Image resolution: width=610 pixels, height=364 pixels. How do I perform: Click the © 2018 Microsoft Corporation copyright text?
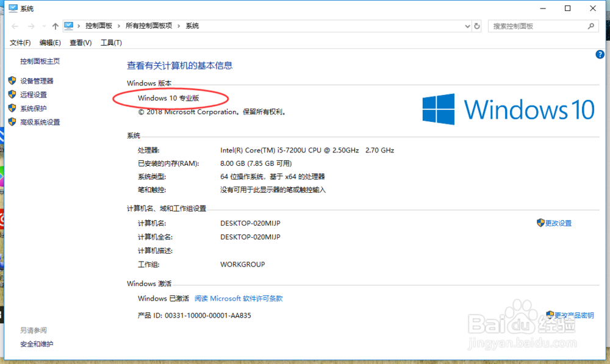(212, 112)
